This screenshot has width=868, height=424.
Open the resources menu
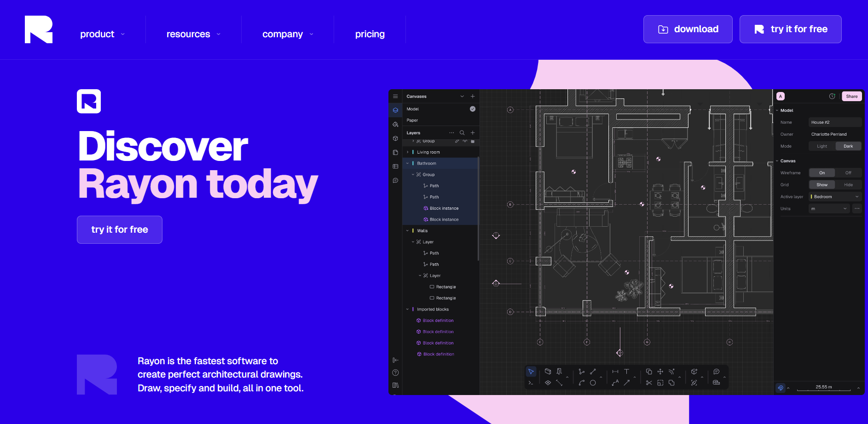coord(193,34)
